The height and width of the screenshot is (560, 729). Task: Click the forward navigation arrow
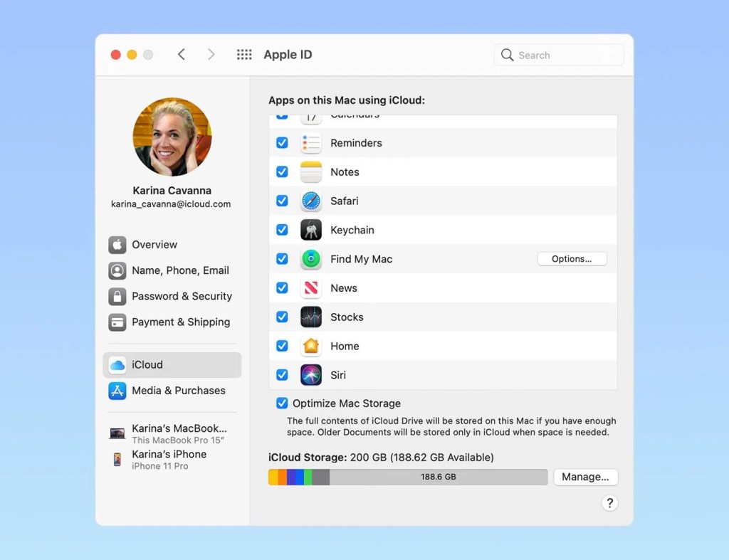pos(211,54)
